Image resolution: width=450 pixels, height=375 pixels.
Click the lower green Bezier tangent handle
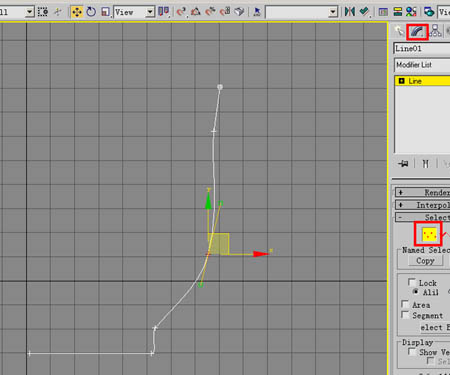tap(200, 285)
